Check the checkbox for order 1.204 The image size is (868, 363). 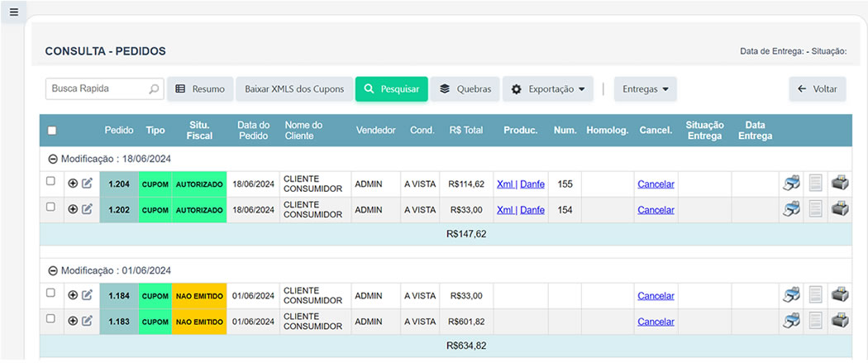[50, 182]
